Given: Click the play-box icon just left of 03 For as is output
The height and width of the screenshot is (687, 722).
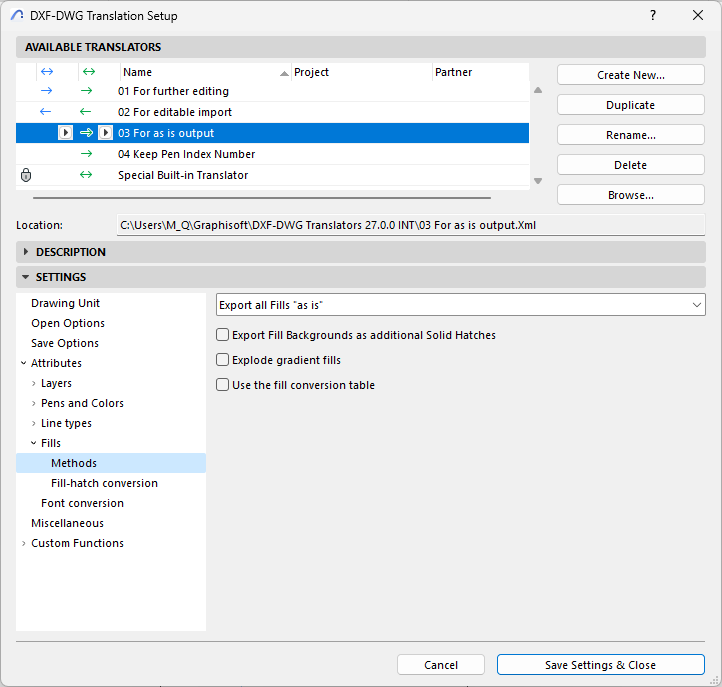Looking at the screenshot, I should (105, 133).
